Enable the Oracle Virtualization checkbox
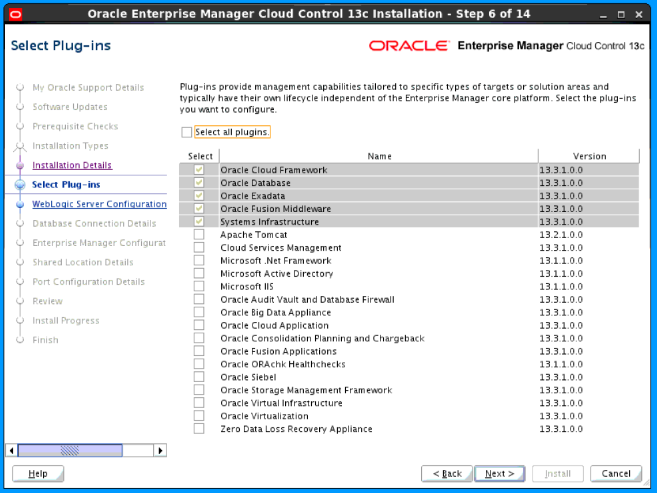The height and width of the screenshot is (493, 657). tap(199, 416)
